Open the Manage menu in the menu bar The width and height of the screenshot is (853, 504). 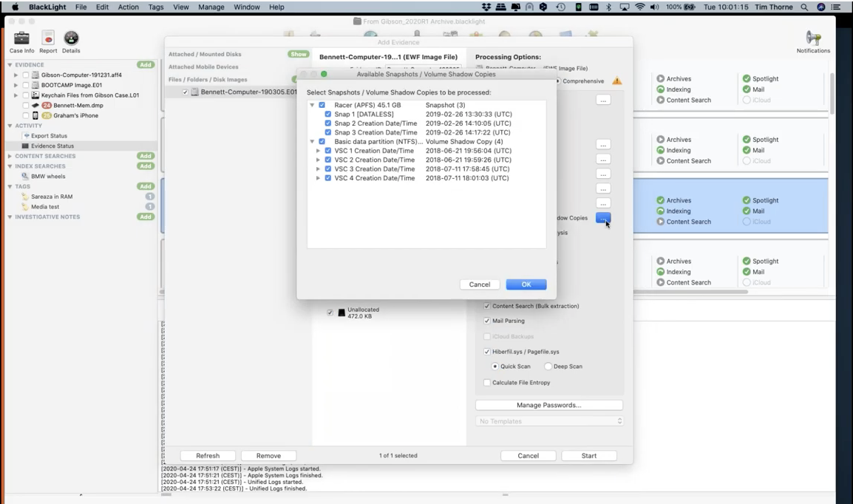pos(211,7)
